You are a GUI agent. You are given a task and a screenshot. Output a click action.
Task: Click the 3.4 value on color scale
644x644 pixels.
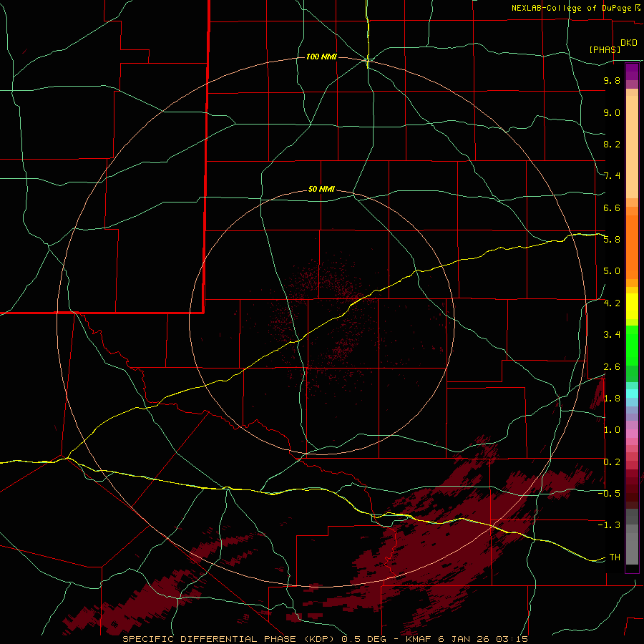click(612, 335)
